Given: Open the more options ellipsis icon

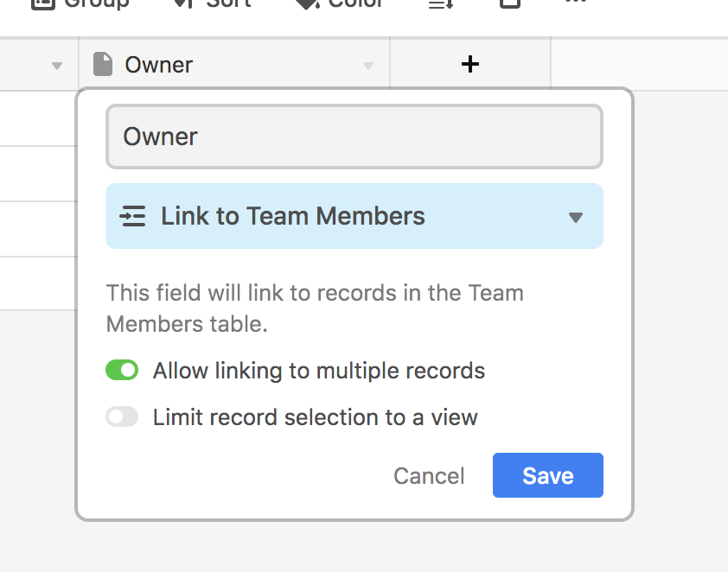Looking at the screenshot, I should point(576,3).
